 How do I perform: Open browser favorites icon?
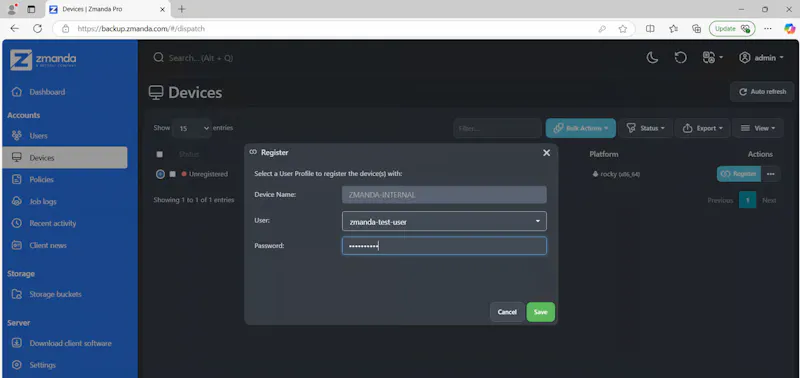(673, 29)
